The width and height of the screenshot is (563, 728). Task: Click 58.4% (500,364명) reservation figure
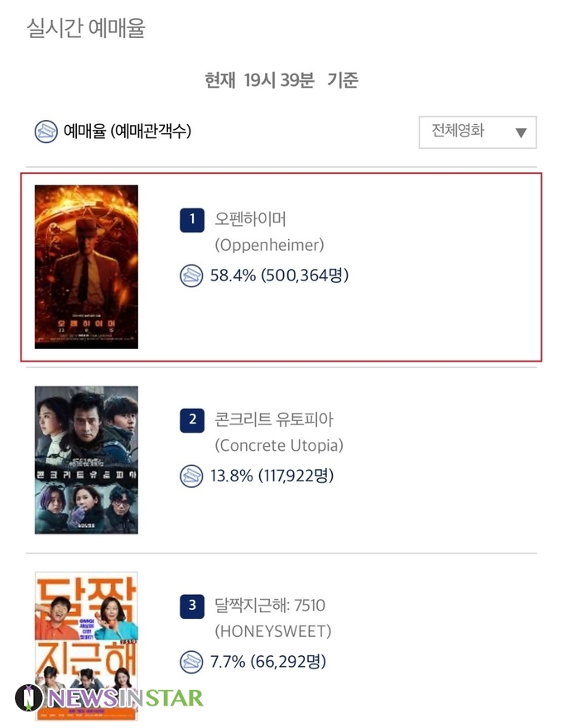pyautogui.click(x=279, y=275)
